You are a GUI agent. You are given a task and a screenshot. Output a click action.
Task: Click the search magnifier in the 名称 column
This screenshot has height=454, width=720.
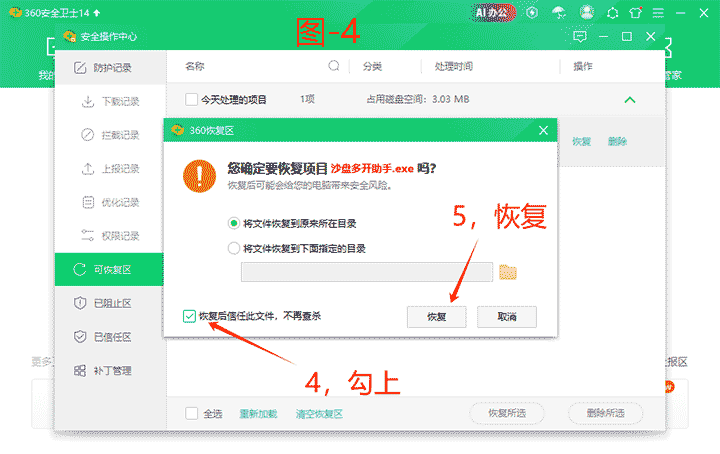point(334,66)
